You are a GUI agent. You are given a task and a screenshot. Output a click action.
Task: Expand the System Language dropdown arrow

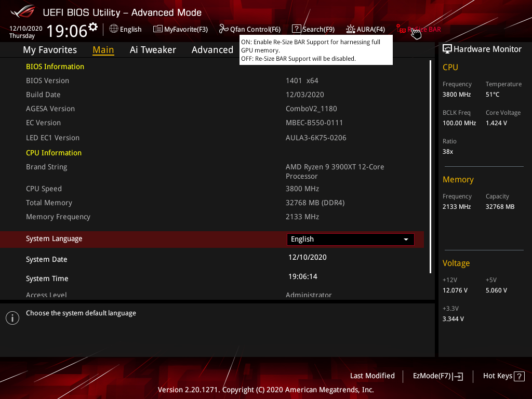[x=406, y=240]
